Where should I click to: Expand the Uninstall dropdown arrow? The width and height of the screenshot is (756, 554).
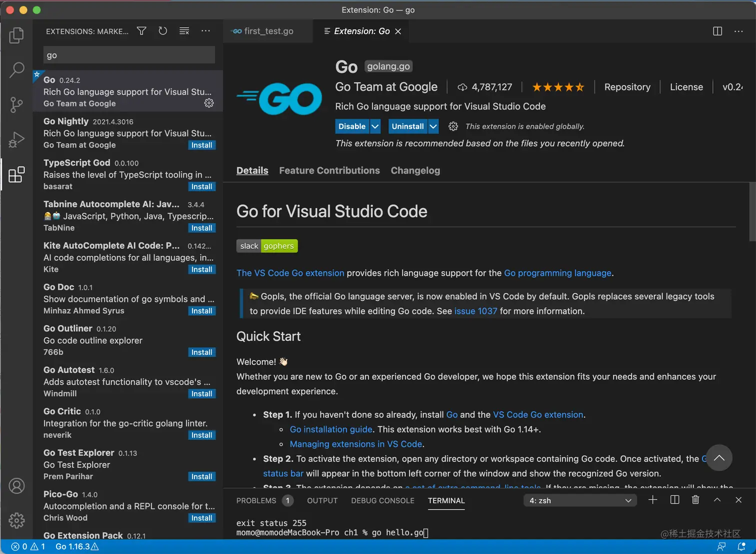click(433, 127)
